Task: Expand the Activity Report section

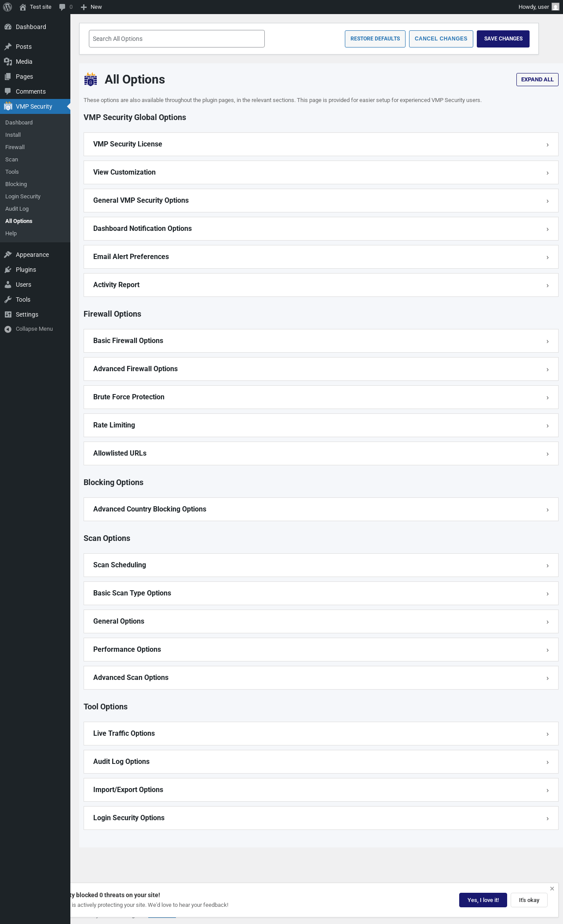Action: [x=321, y=285]
